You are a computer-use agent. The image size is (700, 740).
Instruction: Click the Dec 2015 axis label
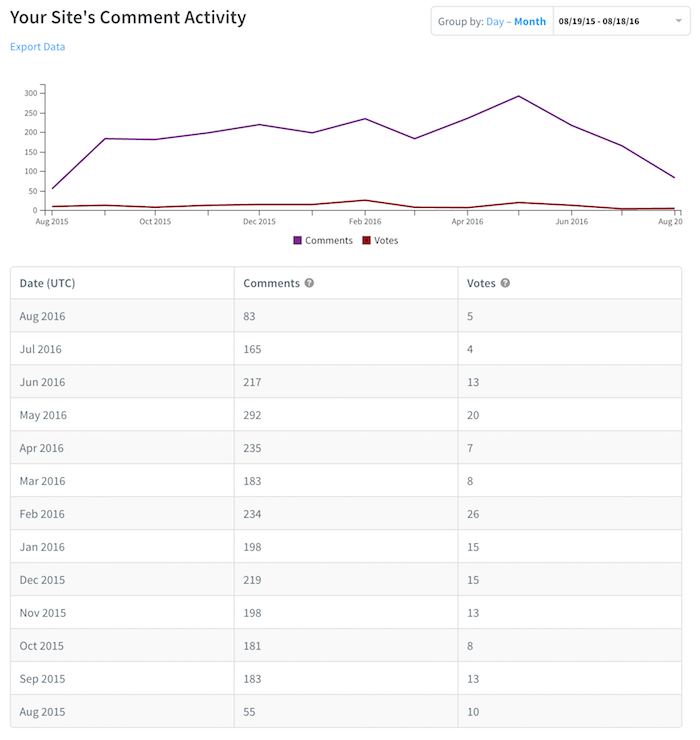259,221
